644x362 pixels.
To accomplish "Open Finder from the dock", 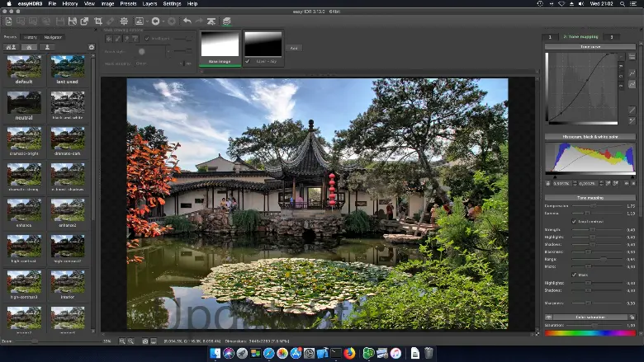I will click(x=215, y=353).
